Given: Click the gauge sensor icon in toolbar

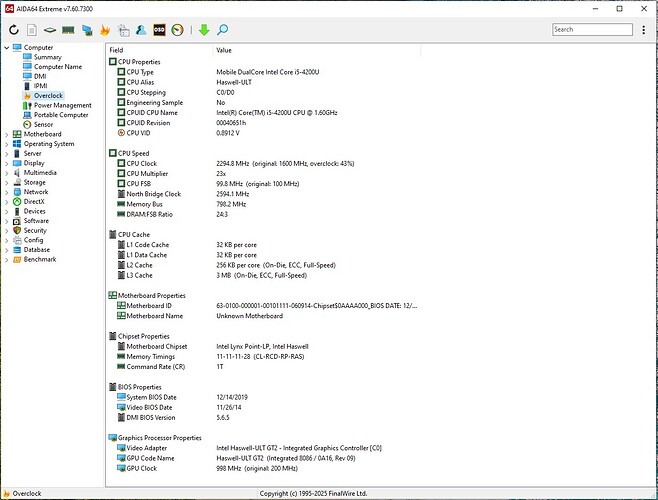Looking at the screenshot, I should (177, 30).
